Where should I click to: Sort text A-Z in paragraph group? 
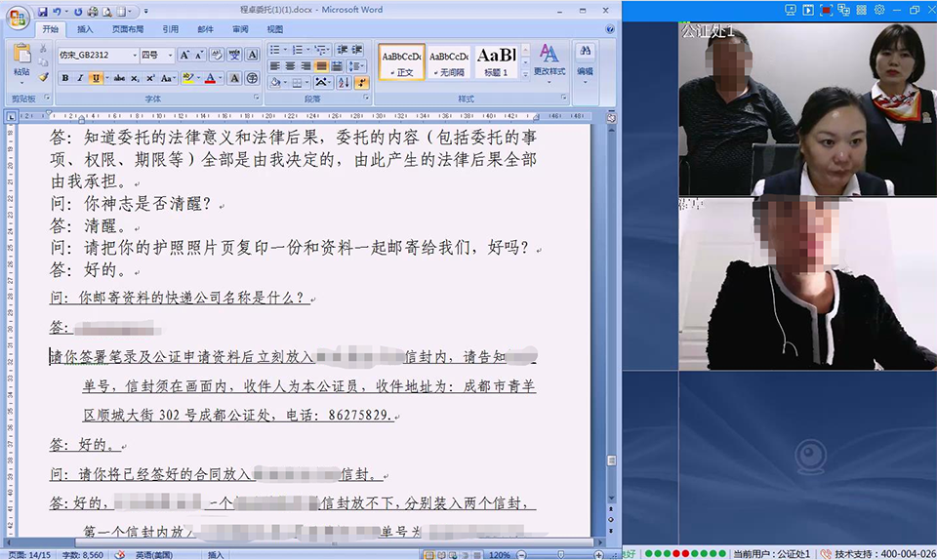point(345,82)
